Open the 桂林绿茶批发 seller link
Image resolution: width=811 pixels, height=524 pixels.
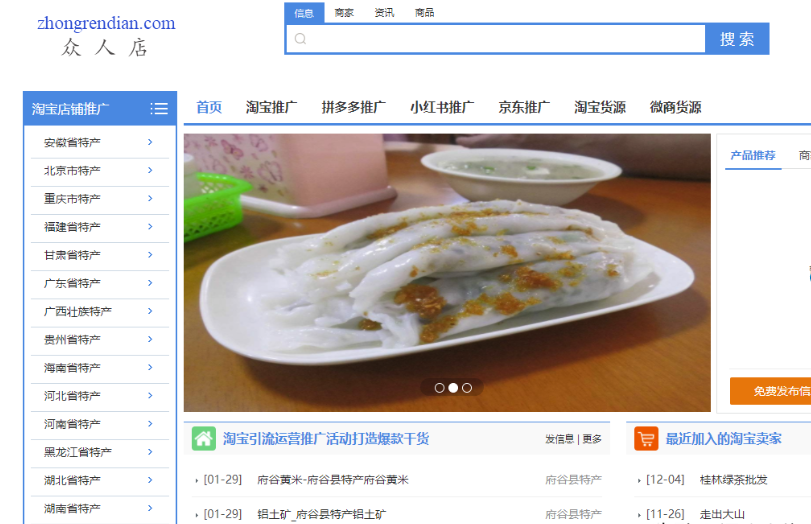(733, 480)
